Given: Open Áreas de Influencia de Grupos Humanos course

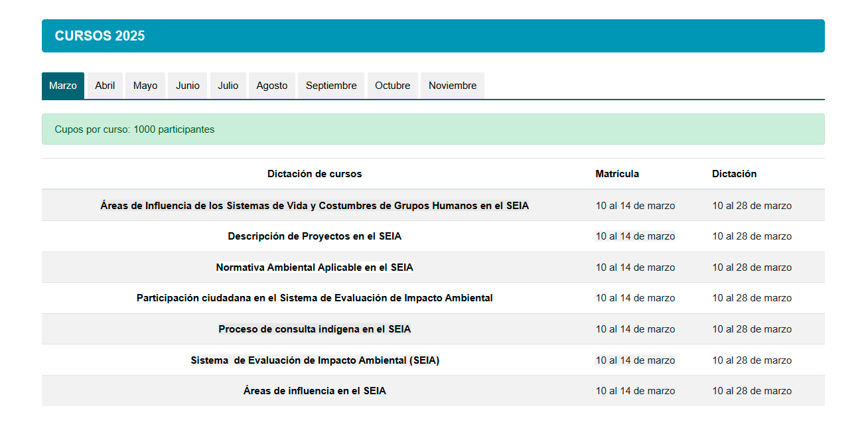Looking at the screenshot, I should 315,206.
